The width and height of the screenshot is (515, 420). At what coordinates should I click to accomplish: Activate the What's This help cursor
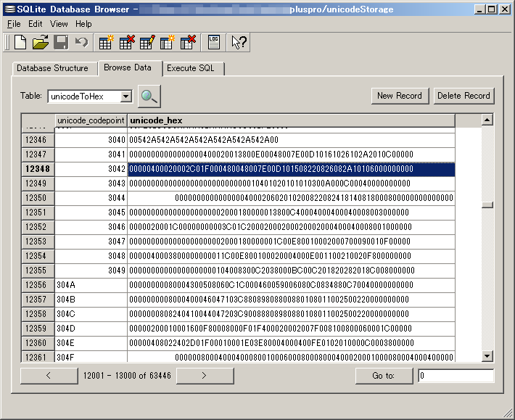[x=239, y=42]
